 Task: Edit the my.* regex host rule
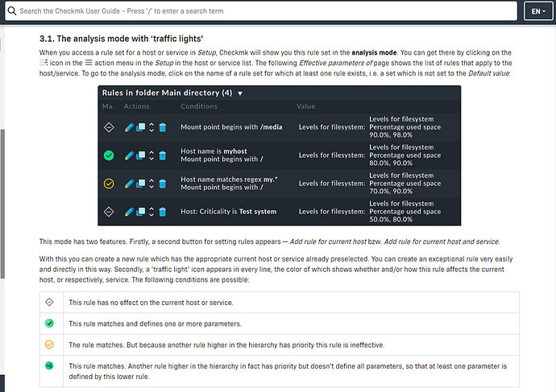tap(130, 184)
